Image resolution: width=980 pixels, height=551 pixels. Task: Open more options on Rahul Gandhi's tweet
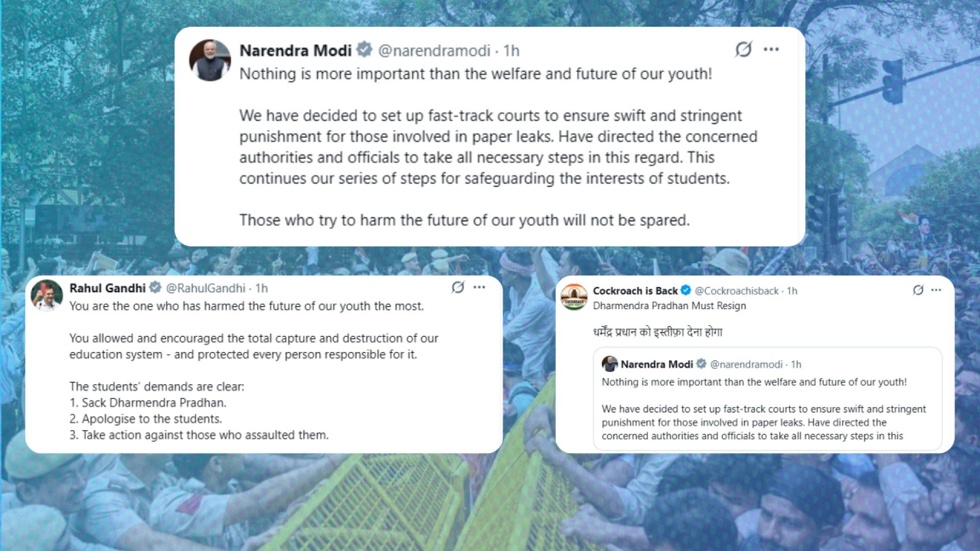click(479, 287)
